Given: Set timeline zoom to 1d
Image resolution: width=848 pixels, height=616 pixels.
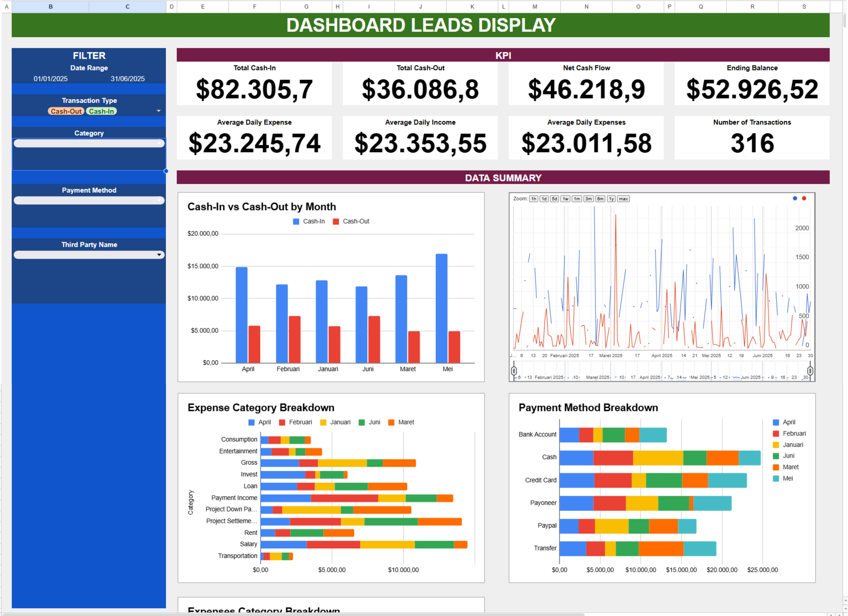Looking at the screenshot, I should pos(544,199).
